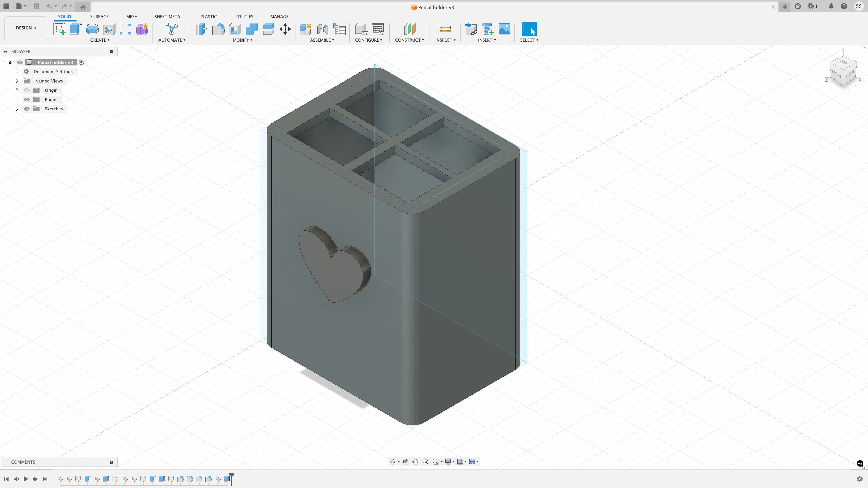Switch to the SURFACE tab
The image size is (868, 488).
pos(99,16)
